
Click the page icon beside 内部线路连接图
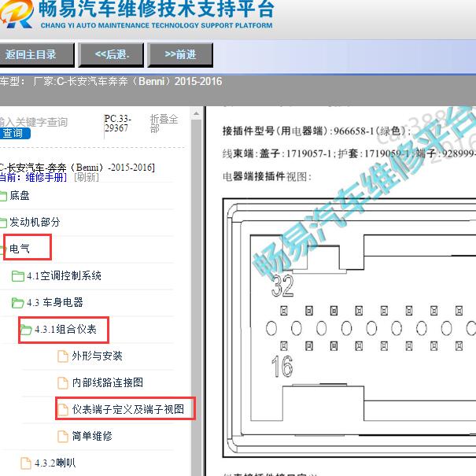coord(63,383)
